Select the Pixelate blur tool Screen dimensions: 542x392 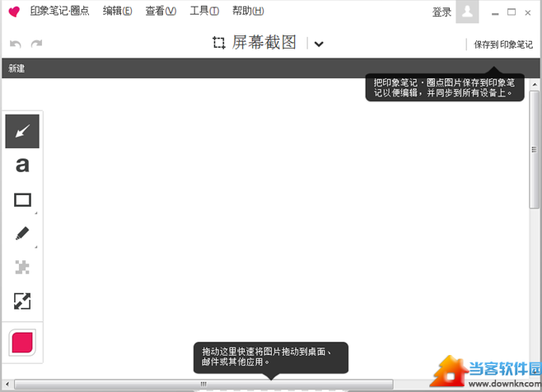pyautogui.click(x=22, y=267)
